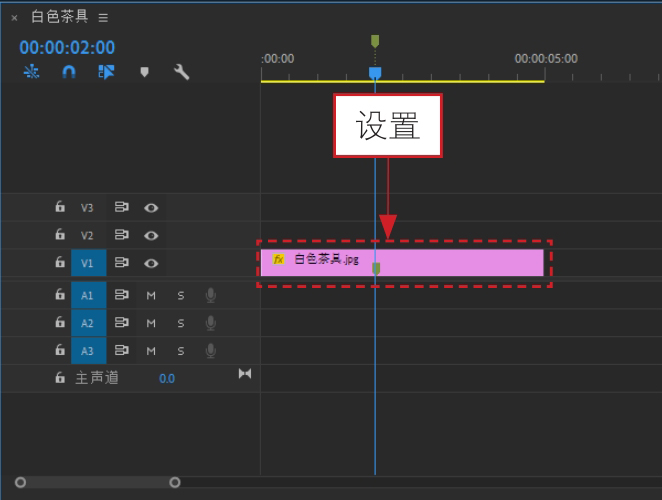The height and width of the screenshot is (500, 662).
Task: Click the master track output arrows icon
Action: click(245, 373)
